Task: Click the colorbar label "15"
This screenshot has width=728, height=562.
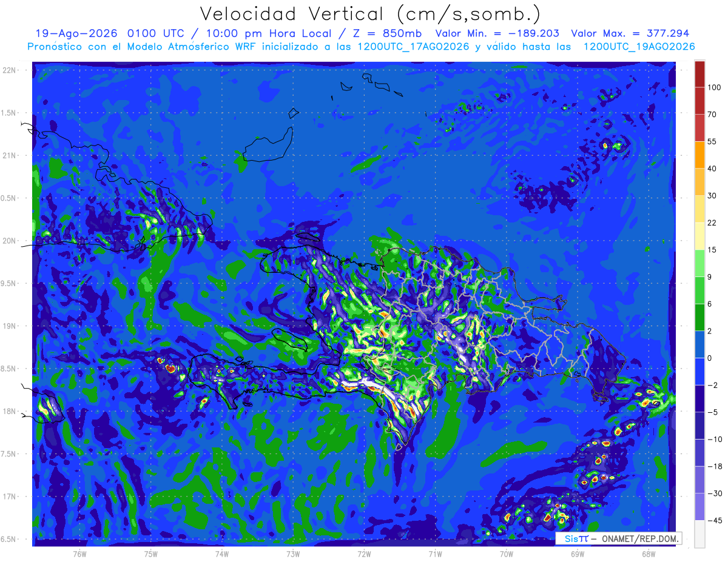Action: coord(712,250)
